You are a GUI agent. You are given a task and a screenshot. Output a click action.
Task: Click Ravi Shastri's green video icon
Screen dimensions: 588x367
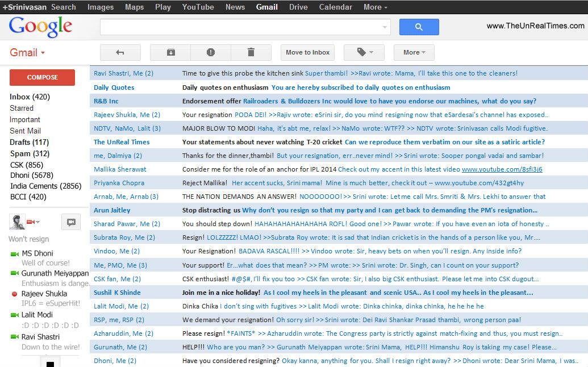tap(15, 337)
